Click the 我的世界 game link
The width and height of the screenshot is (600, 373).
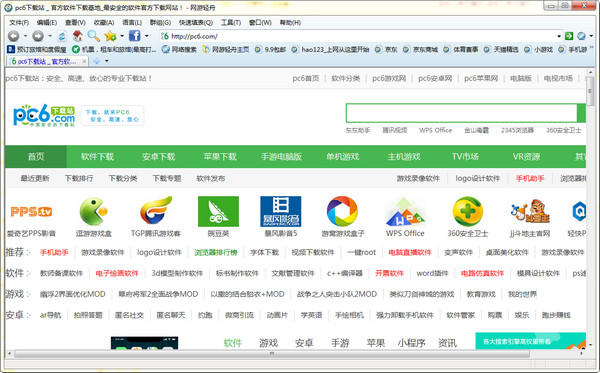[x=522, y=294]
